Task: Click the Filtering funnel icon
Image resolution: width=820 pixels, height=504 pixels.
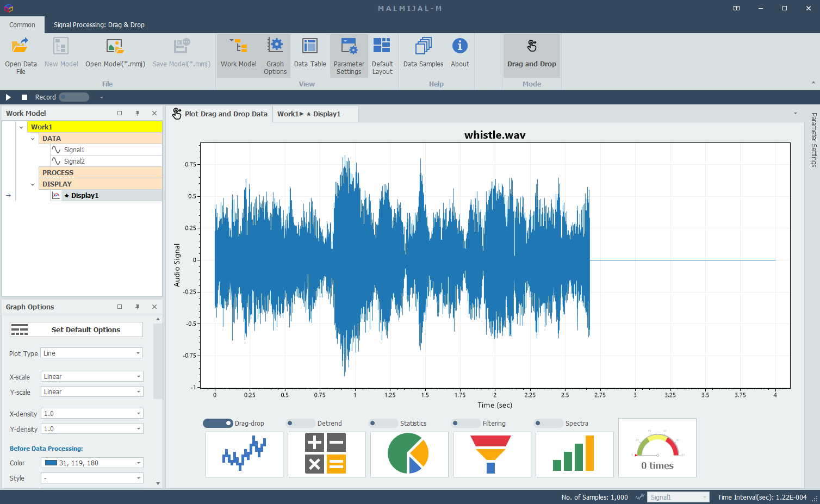Action: [x=492, y=455]
